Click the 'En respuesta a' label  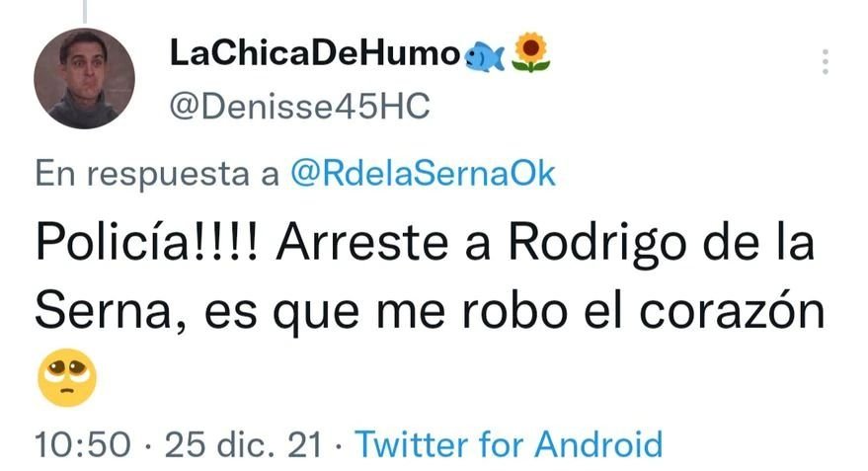point(157,175)
